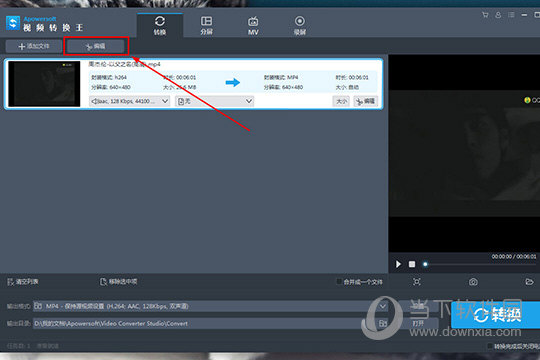Click the output directory path field

(x=205, y=323)
